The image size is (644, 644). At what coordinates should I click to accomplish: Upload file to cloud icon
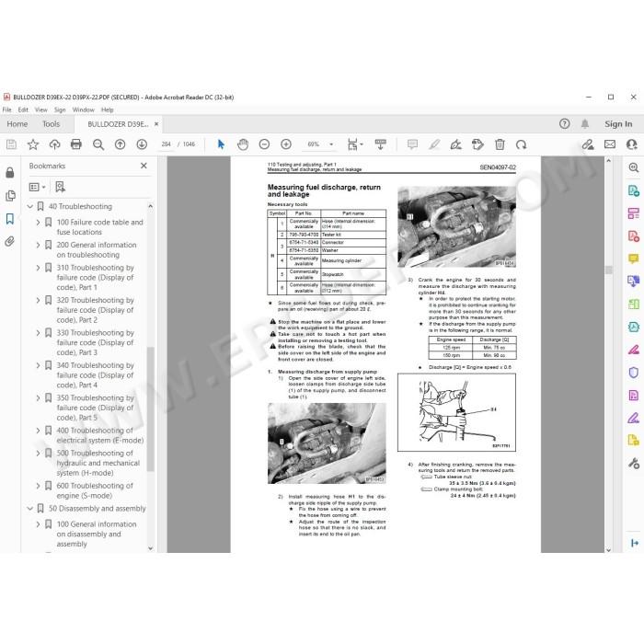[54, 144]
